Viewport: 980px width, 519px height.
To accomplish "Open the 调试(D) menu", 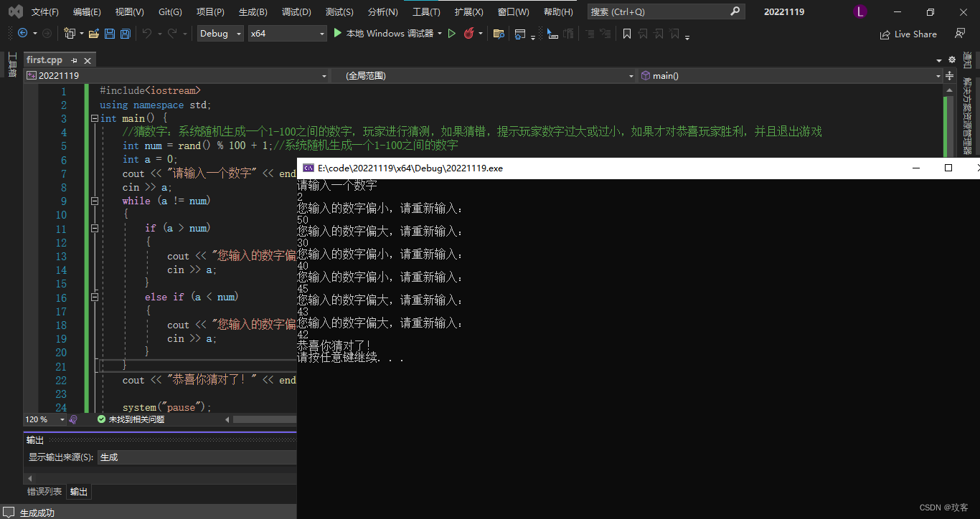I will 296,11.
